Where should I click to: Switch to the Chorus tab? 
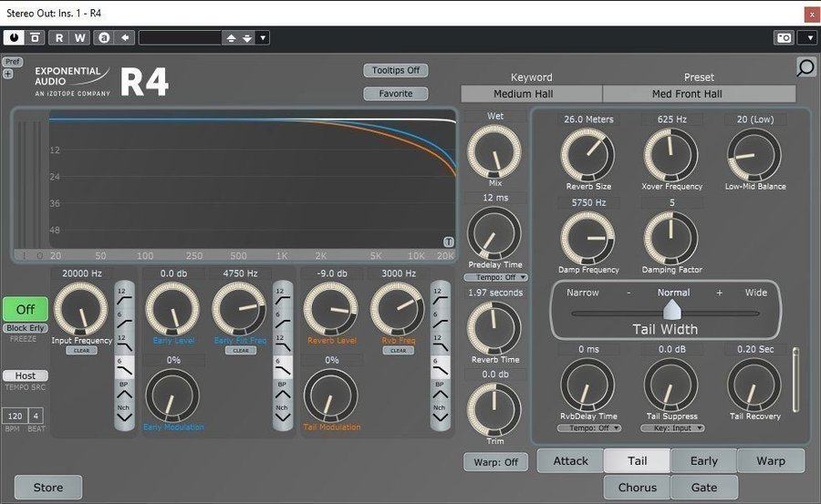637,488
